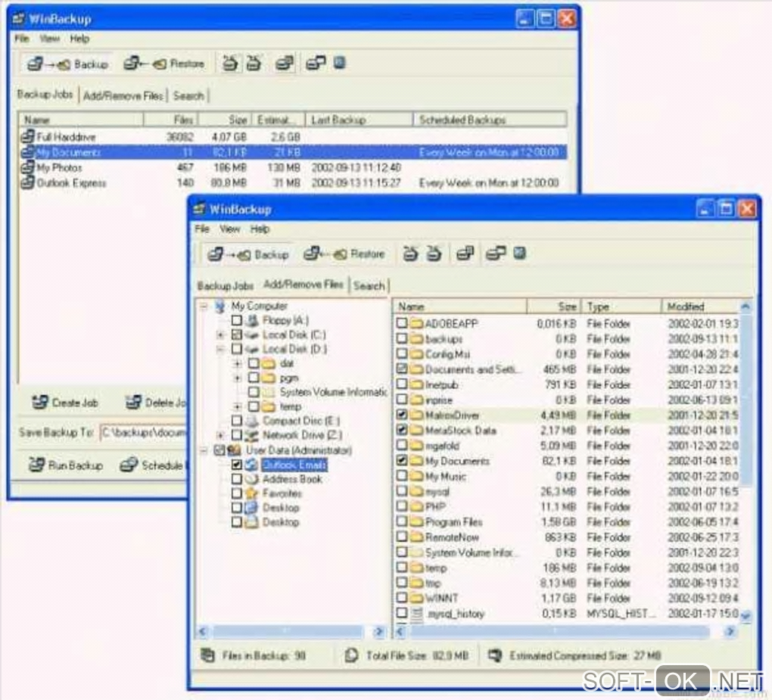This screenshot has height=700, width=772.
Task: Click the Full Harddrive job icon
Action: coord(27,136)
